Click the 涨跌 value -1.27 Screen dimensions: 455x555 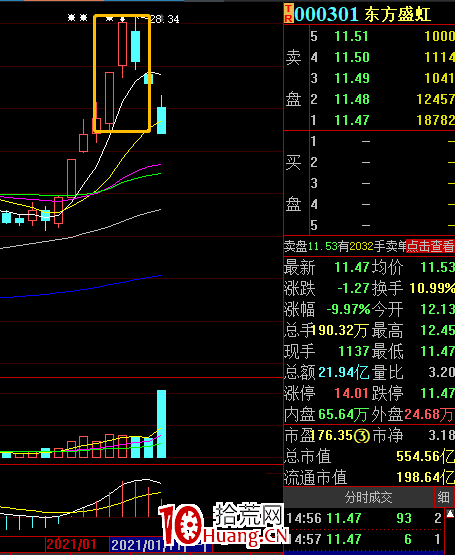coord(353,288)
